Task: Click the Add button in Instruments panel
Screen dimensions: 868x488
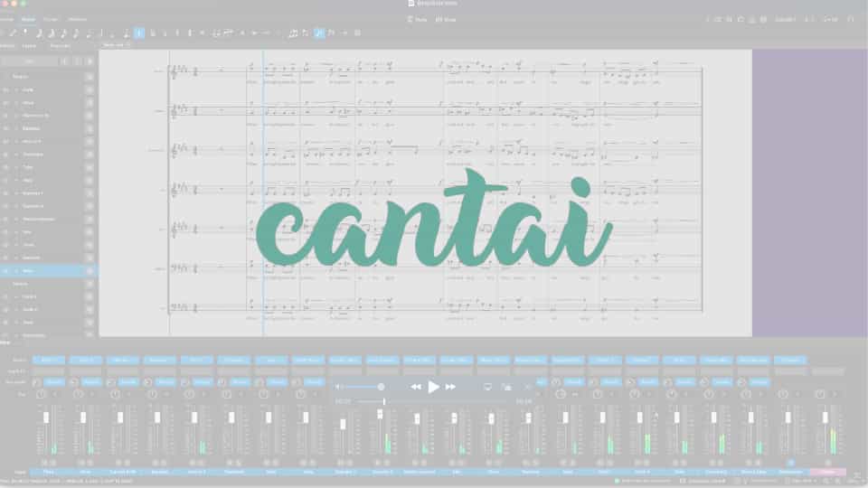Action: [x=30, y=61]
